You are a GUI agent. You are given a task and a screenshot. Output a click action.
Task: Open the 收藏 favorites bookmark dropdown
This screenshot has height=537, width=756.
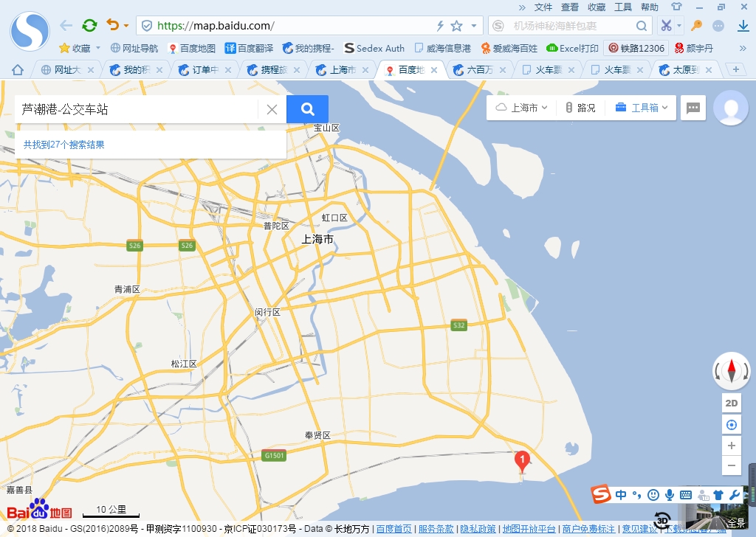click(80, 48)
